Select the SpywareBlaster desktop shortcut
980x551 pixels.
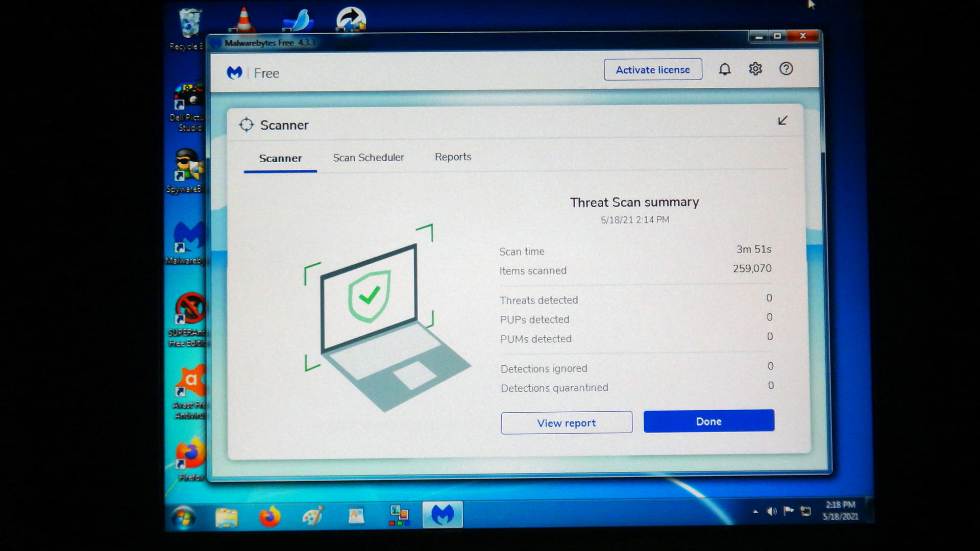[186, 171]
